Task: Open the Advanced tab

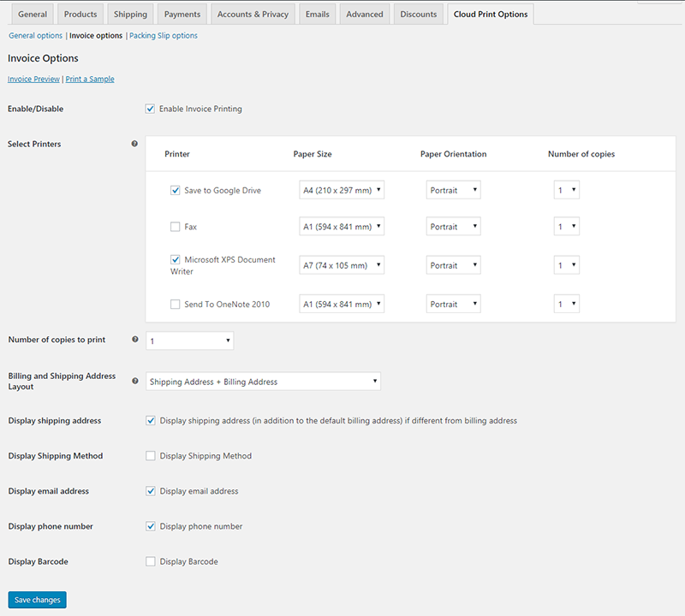Action: (365, 14)
